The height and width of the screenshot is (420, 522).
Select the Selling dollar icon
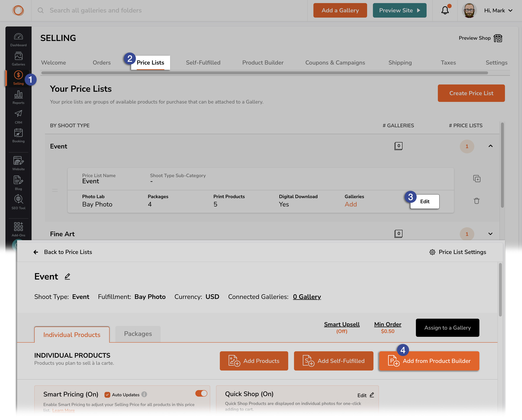[18, 75]
